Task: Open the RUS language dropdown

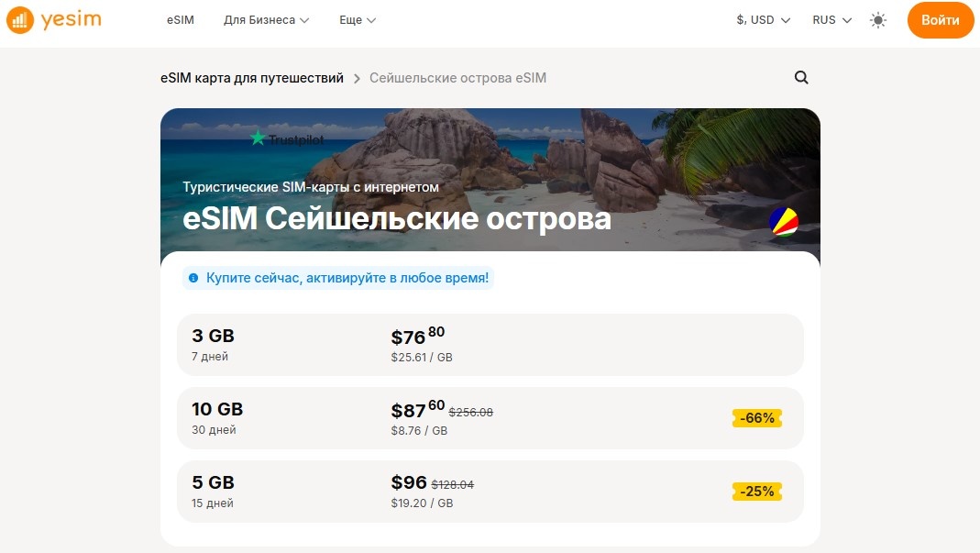Action: click(x=831, y=17)
